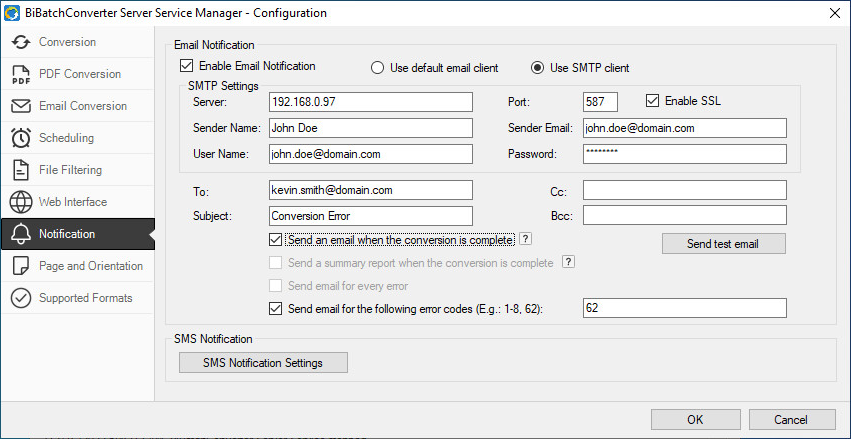Switch to the Notification section
This screenshot has height=439, width=851.
tap(78, 234)
